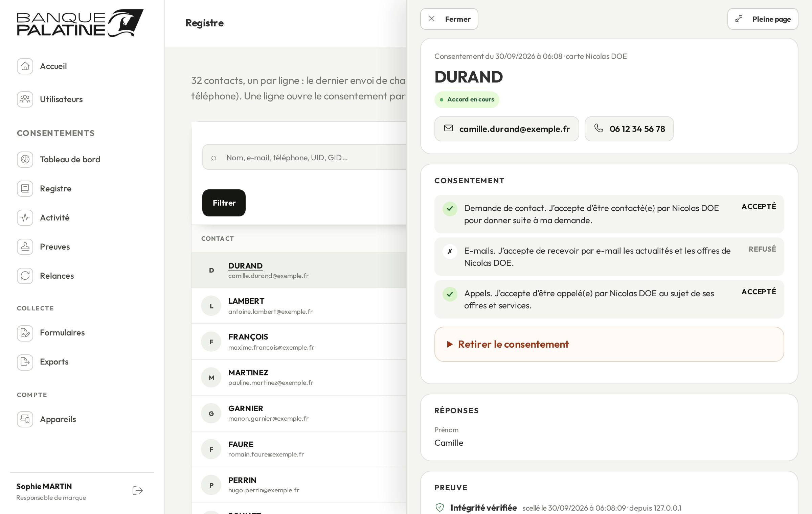Viewport: 812px width, 514px height.
Task: Click the Tableau de bord gauge icon
Action: point(25,160)
